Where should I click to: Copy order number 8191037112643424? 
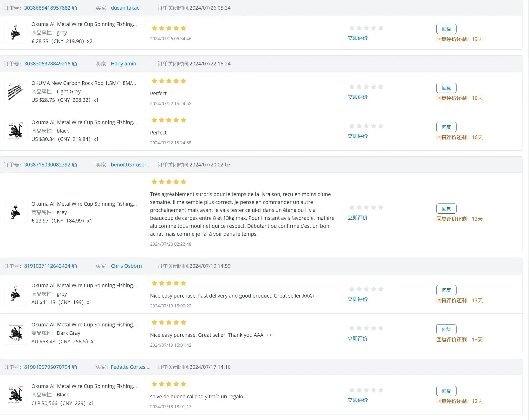[75, 266]
